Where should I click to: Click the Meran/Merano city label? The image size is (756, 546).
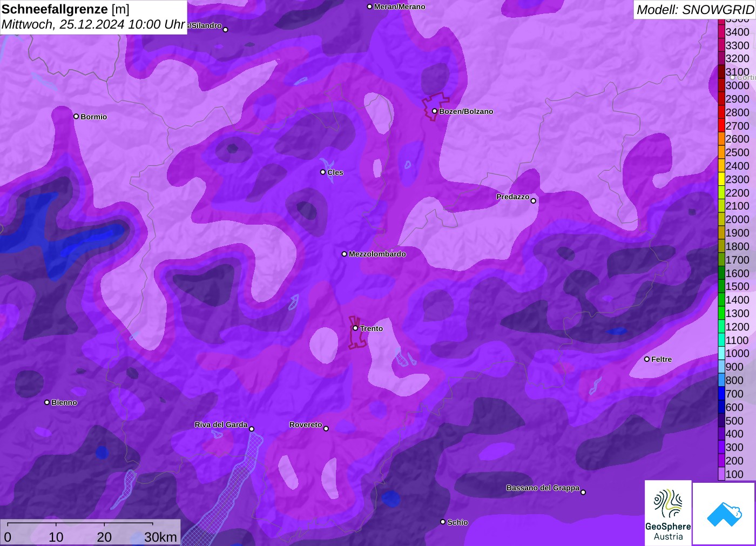[400, 6]
